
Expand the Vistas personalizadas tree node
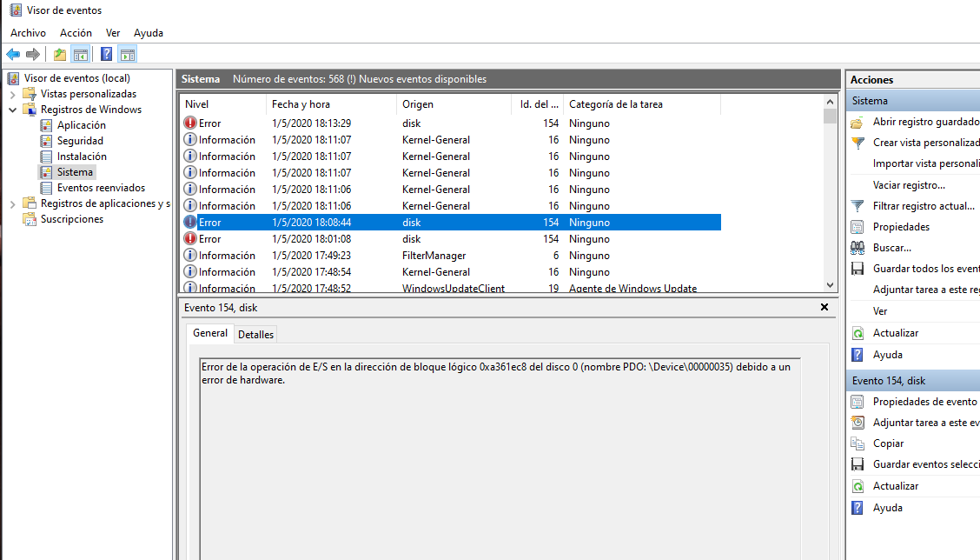pyautogui.click(x=12, y=95)
